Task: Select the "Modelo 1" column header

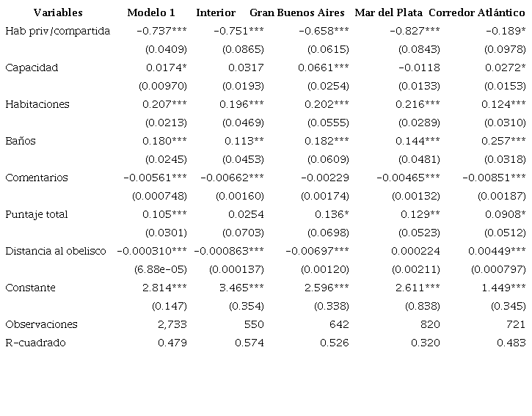Action: (151, 12)
